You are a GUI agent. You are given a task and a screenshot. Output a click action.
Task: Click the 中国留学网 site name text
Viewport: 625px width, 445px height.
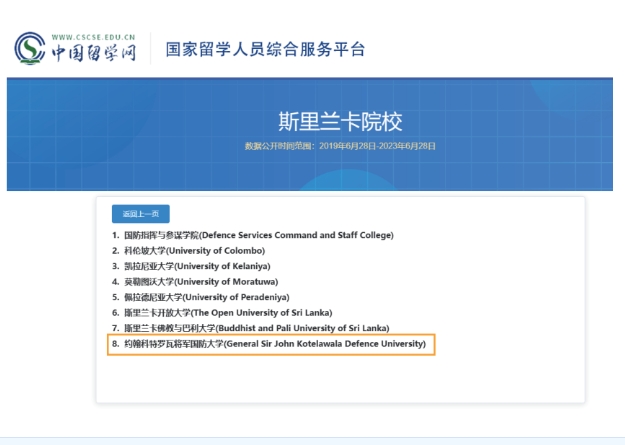click(x=94, y=53)
